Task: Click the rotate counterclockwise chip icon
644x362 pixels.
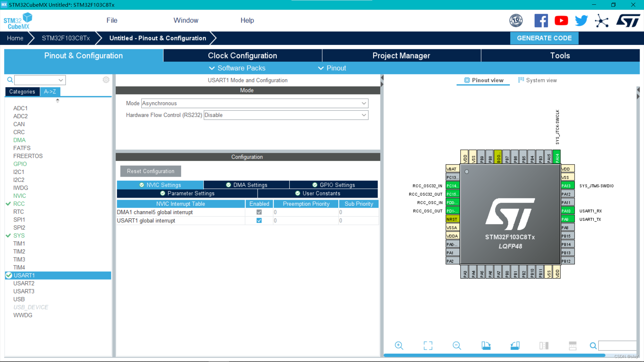Action: [515, 346]
